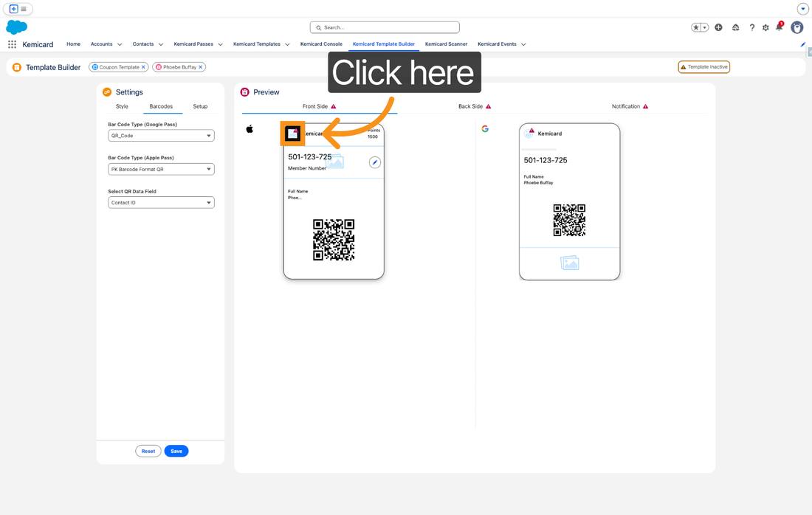Switch to the Back Side preview tab
This screenshot has width=812, height=515.
(x=475, y=107)
